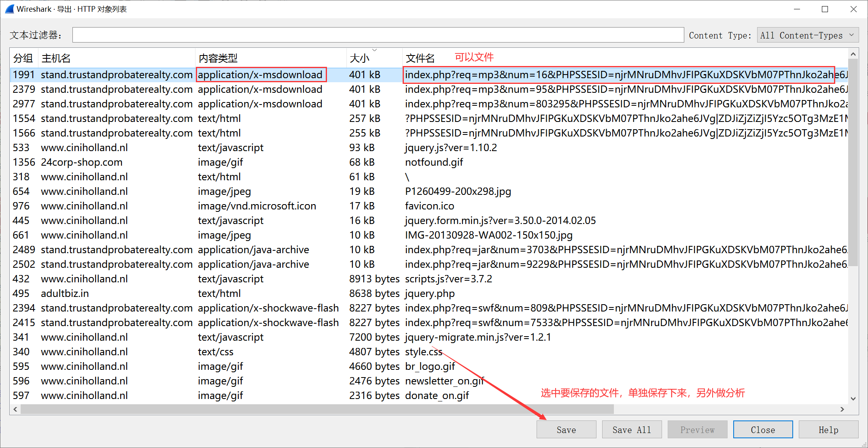Click in the text filter input field
868x448 pixels.
pyautogui.click(x=378, y=35)
